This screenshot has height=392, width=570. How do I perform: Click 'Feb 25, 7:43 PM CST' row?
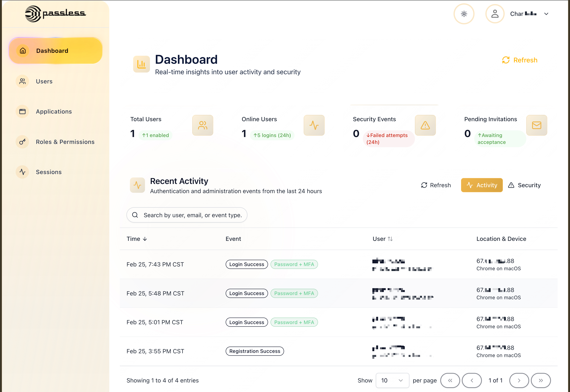tap(339, 264)
